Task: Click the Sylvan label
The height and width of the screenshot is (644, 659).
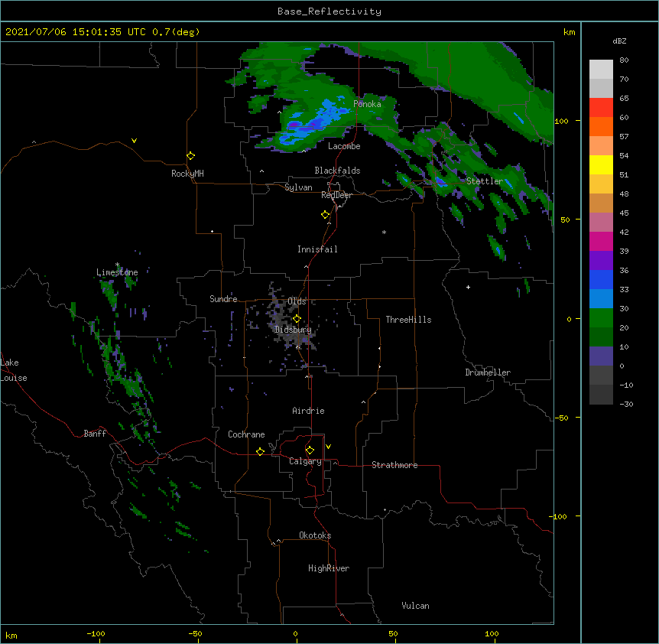Action: coord(298,187)
